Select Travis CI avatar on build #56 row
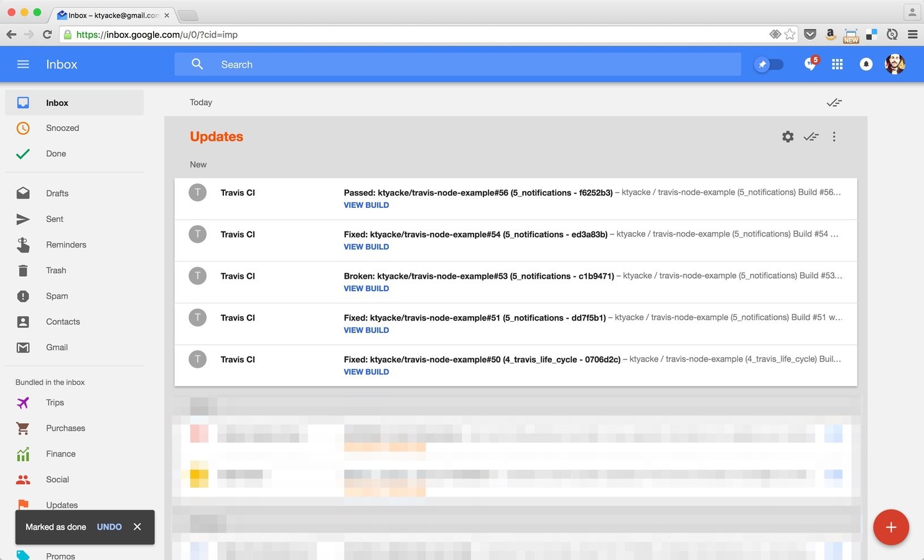924x560 pixels. pyautogui.click(x=198, y=192)
